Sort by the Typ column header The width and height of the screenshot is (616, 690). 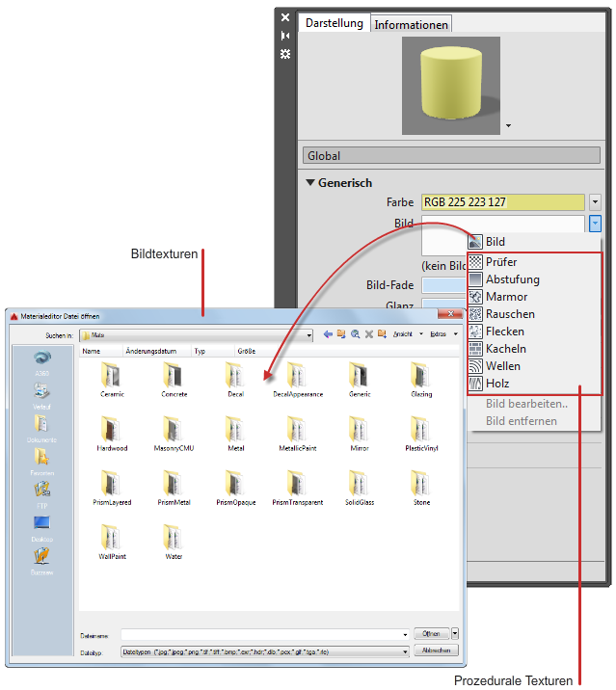[x=212, y=351]
